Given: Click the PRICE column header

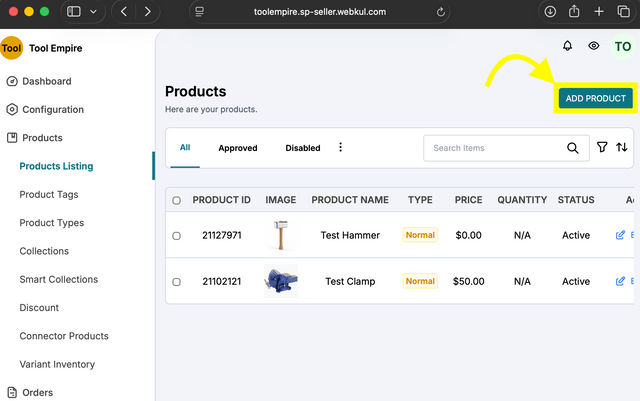Looking at the screenshot, I should 469,200.
